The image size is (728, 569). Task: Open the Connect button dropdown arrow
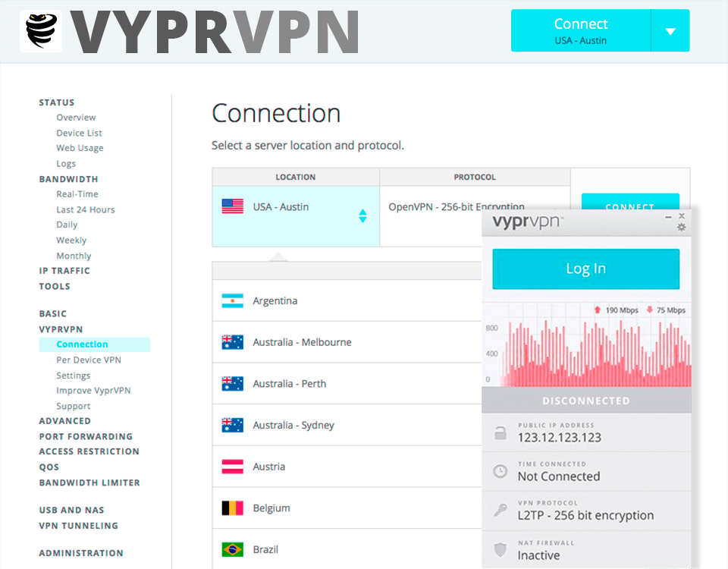670,30
